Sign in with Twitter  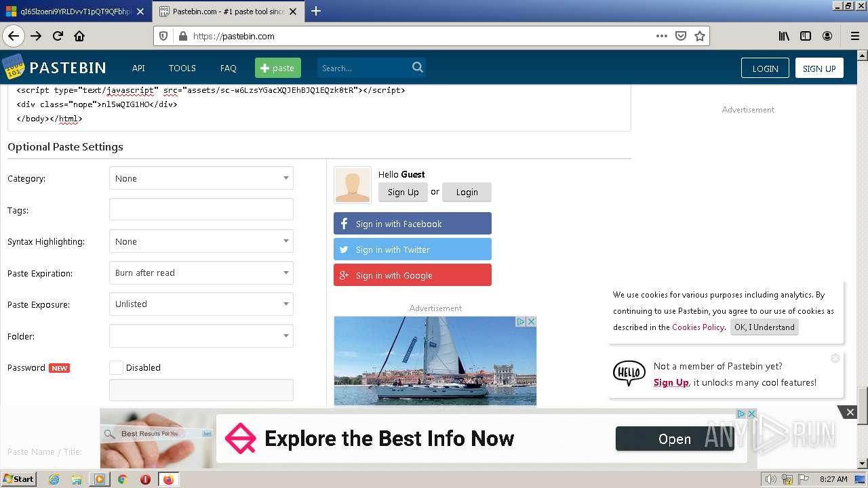point(412,249)
